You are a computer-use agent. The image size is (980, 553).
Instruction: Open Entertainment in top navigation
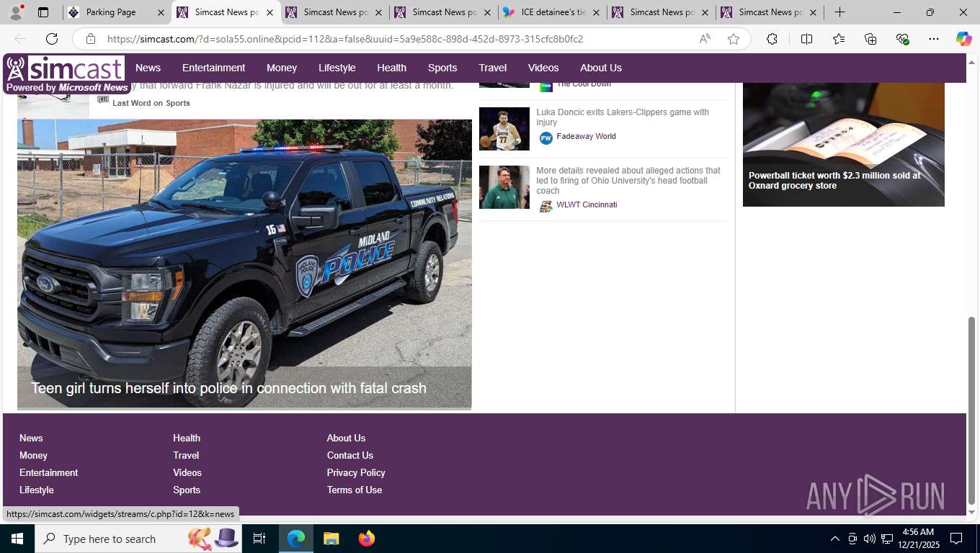click(213, 68)
